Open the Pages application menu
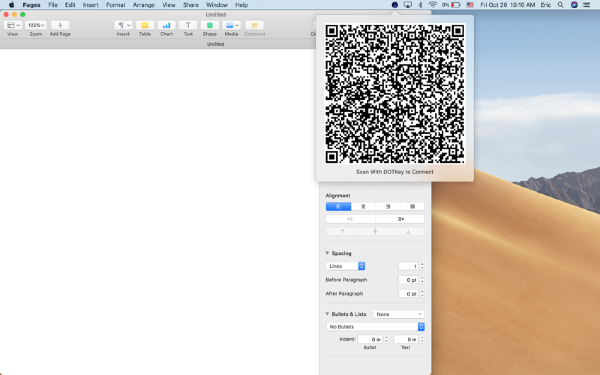The image size is (600, 375). click(31, 5)
